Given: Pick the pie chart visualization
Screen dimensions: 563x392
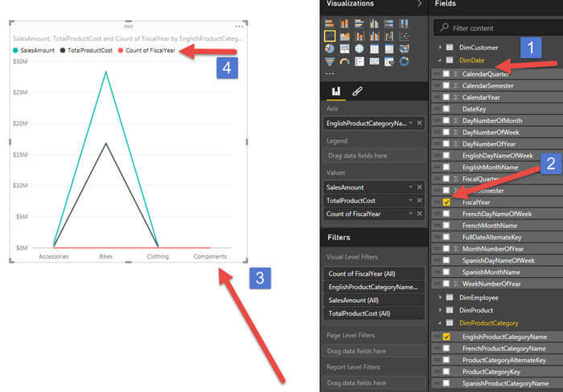Looking at the screenshot, I should (330, 48).
